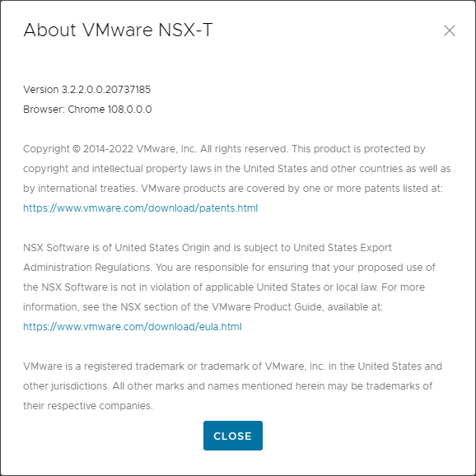
Task: Click the line starting by international treaties
Action: [233, 189]
